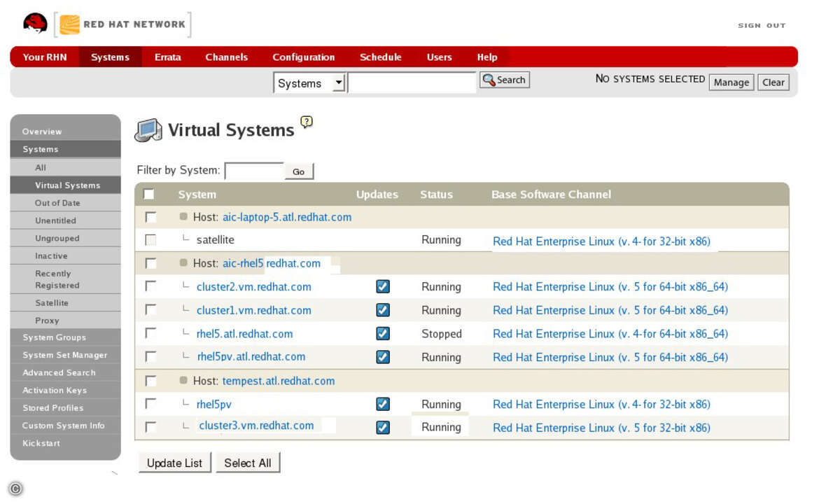Open the help icon beside Virtual Systems
This screenshot has width=840, height=504.
pos(307,121)
